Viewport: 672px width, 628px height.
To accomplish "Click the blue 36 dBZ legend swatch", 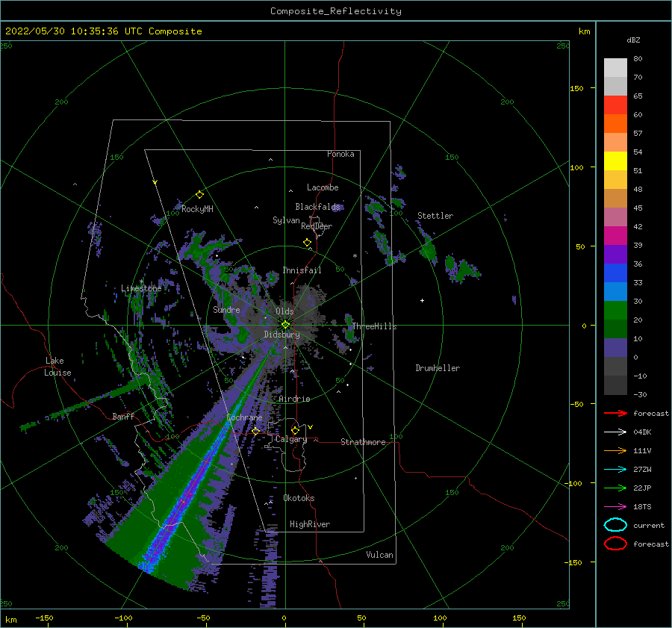I will (x=615, y=273).
